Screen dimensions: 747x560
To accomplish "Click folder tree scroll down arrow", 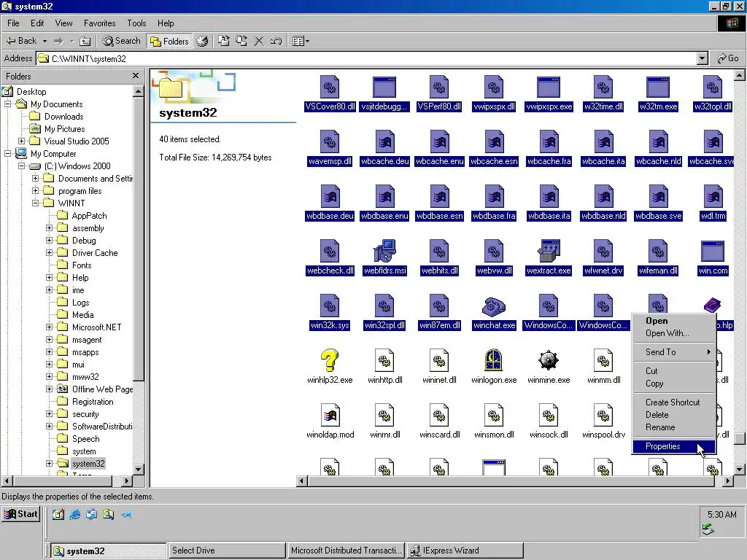I will tap(139, 469).
